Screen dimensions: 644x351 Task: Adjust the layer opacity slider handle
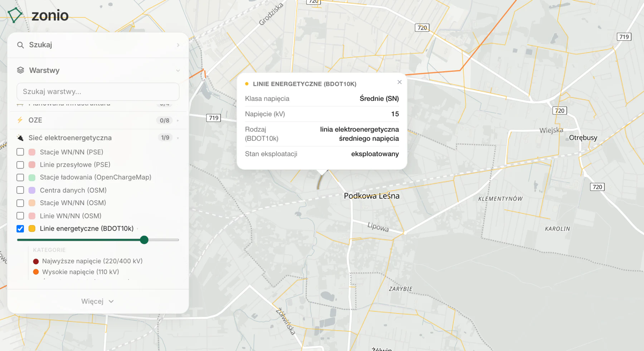(x=144, y=240)
